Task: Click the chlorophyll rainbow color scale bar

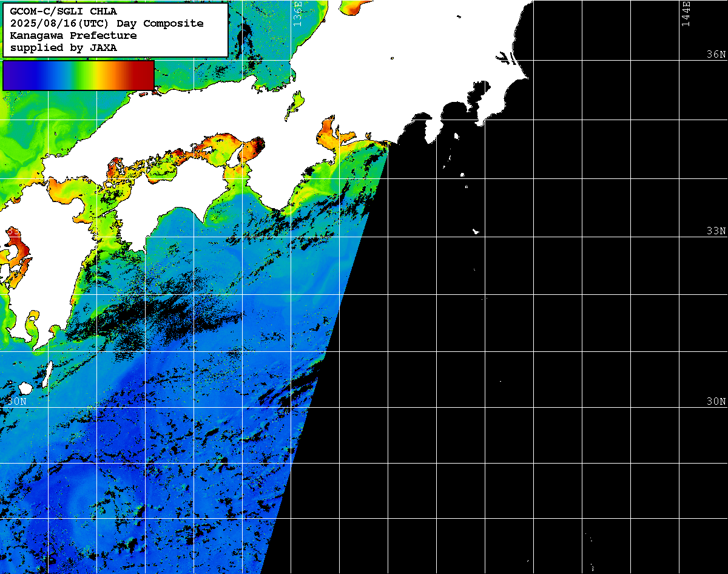Action: pyautogui.click(x=78, y=75)
